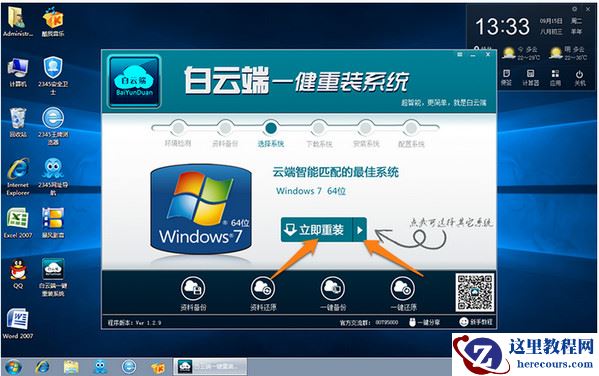Open the 计算机 desktop icon

(18, 73)
